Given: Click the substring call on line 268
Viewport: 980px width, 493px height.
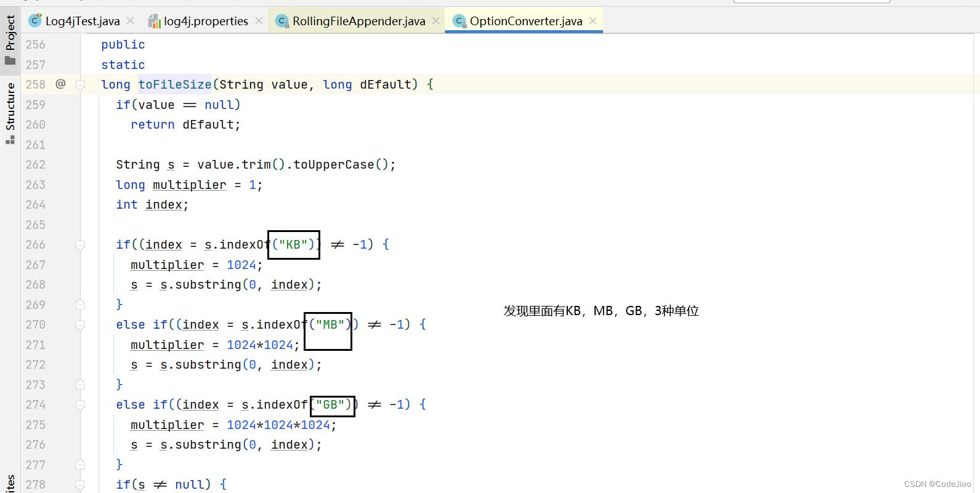Looking at the screenshot, I should (241, 284).
